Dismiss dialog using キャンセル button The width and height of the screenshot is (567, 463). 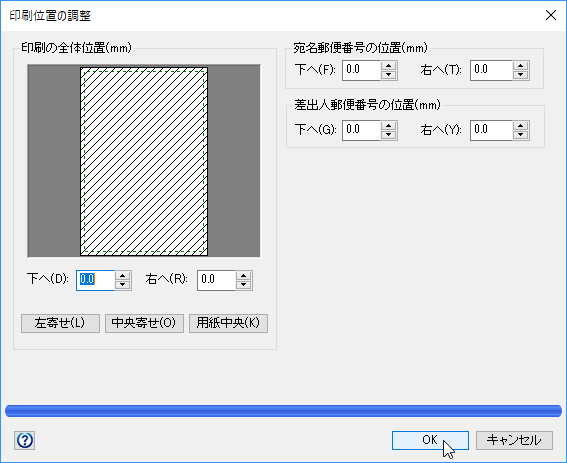point(514,440)
